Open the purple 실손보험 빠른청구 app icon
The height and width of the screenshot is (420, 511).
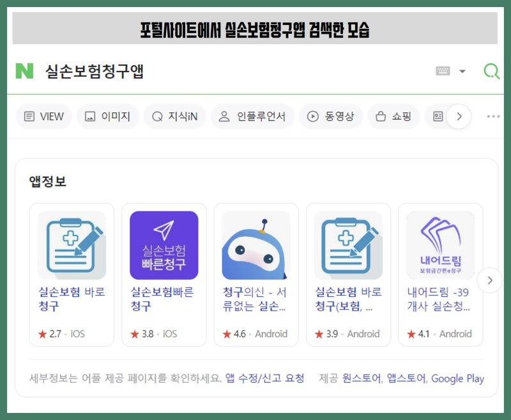(164, 245)
